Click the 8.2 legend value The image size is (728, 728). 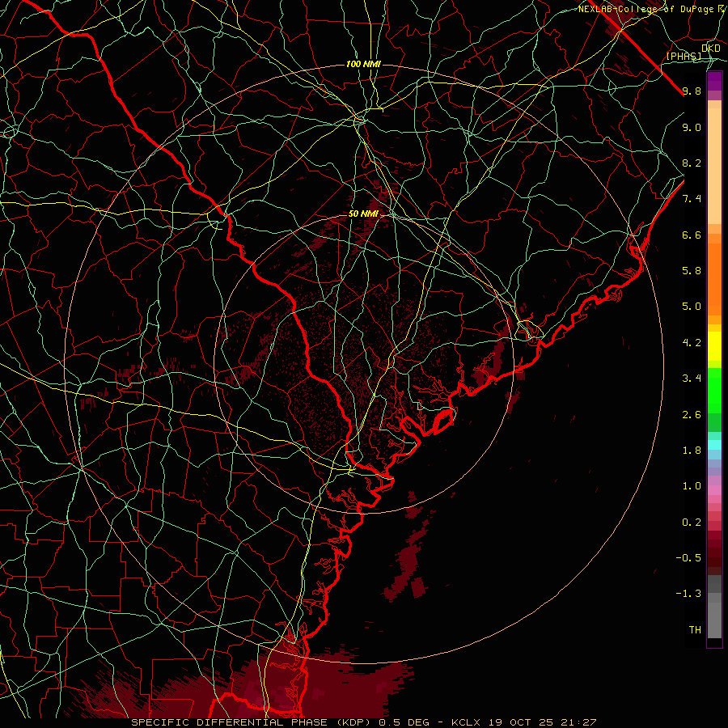coord(692,163)
